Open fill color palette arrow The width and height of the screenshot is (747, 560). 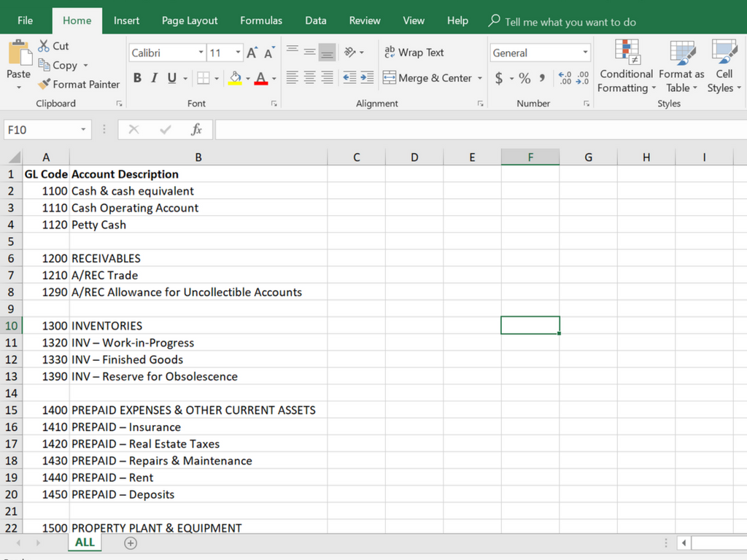(x=248, y=78)
